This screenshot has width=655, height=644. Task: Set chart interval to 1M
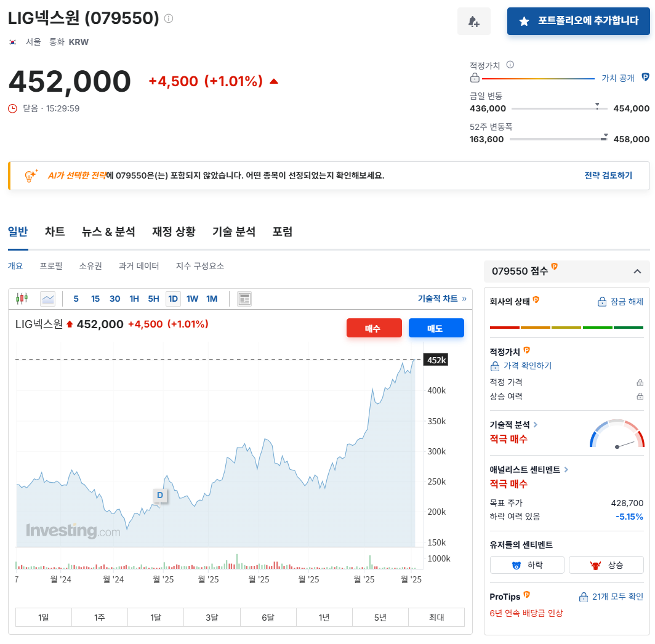click(x=212, y=299)
